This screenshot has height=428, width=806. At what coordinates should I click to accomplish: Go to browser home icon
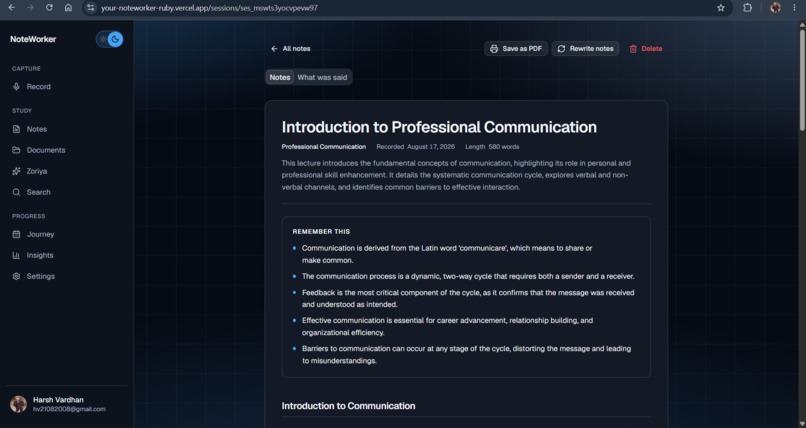click(68, 8)
